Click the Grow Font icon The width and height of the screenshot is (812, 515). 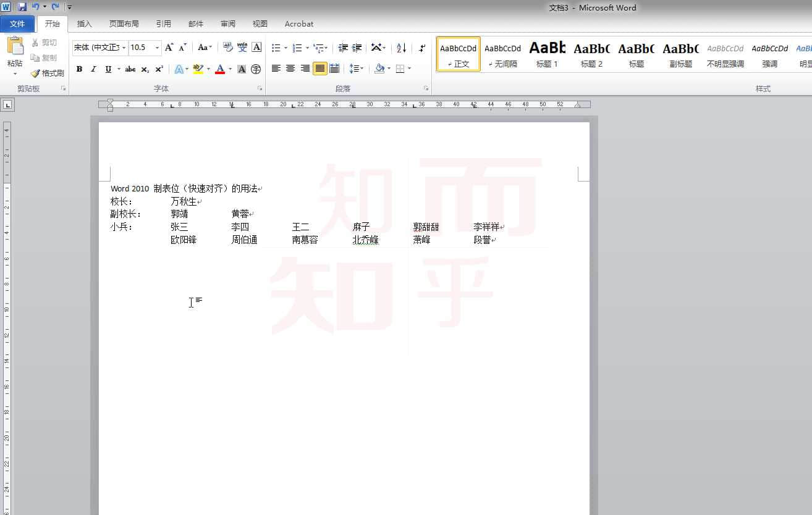pos(169,48)
